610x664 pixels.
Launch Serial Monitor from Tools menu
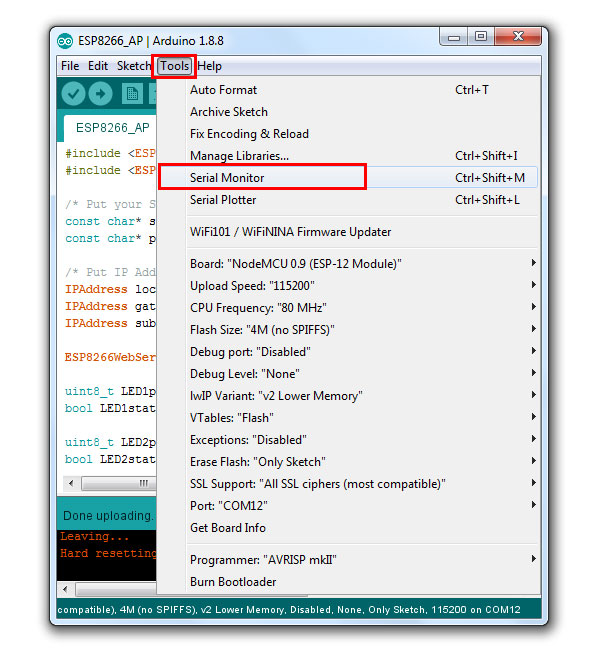point(348,178)
